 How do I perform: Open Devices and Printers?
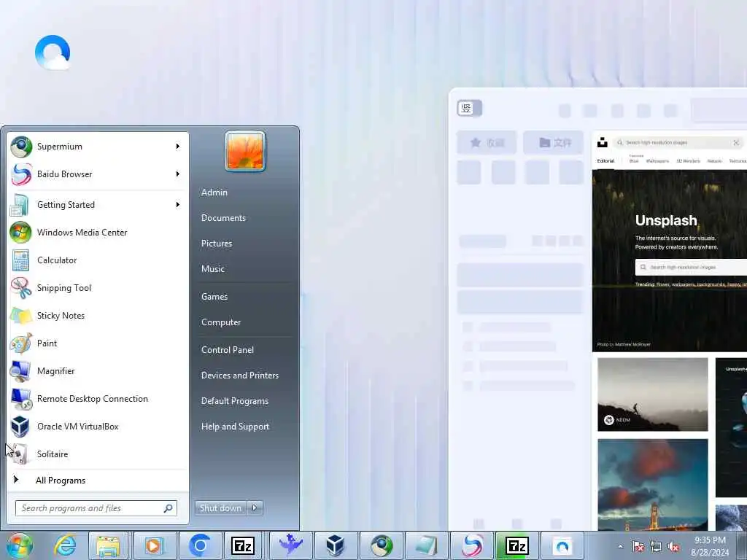240,376
